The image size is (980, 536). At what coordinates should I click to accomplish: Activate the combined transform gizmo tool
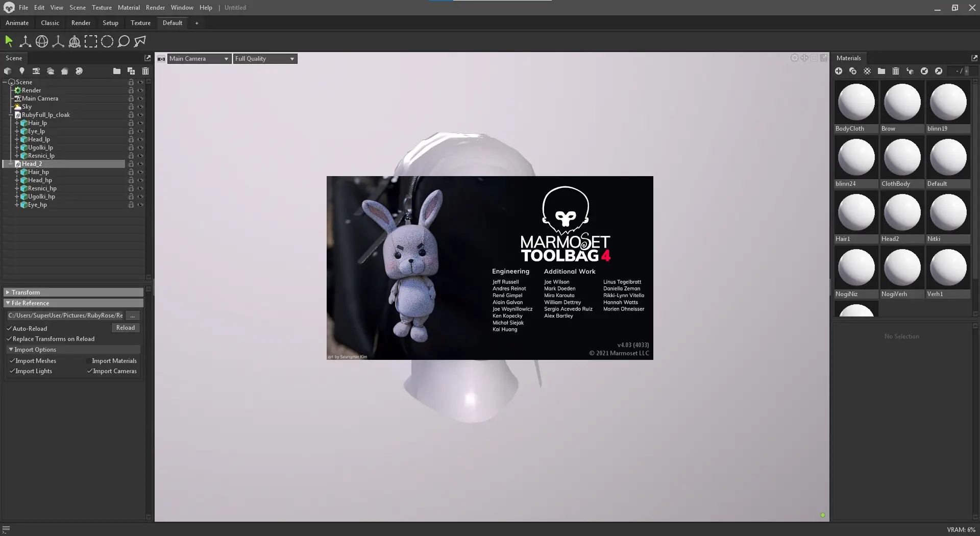click(75, 41)
